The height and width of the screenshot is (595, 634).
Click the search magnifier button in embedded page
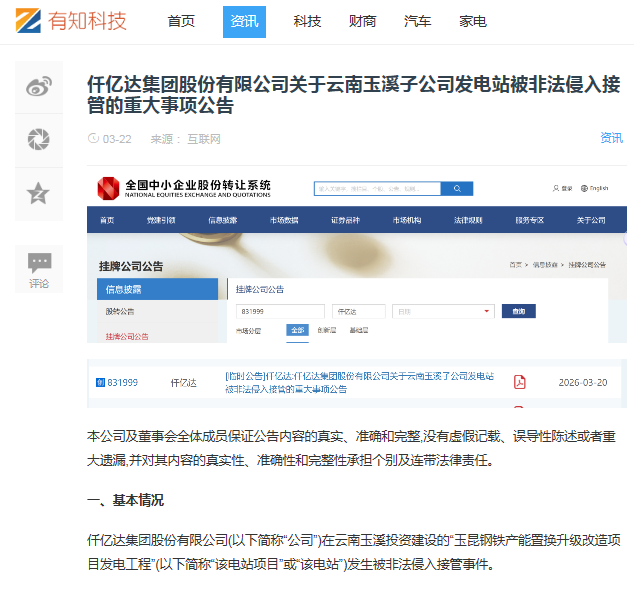coord(457,189)
